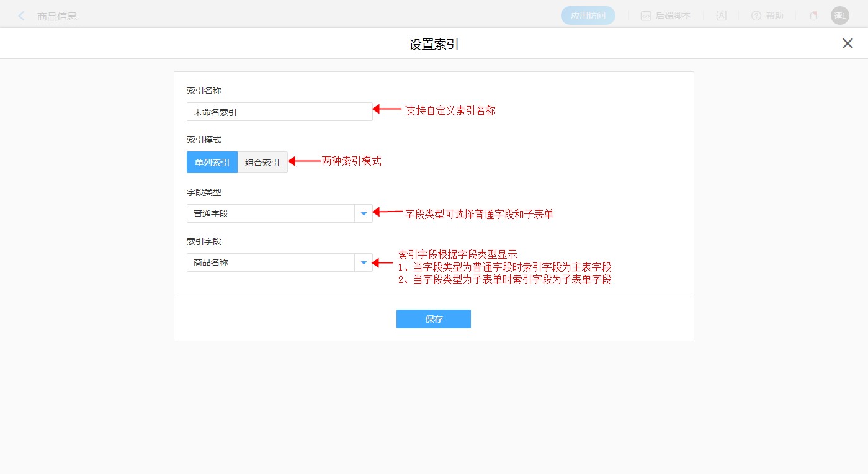This screenshot has width=868, height=474.
Task: Click the 保存 button
Action: pos(433,319)
